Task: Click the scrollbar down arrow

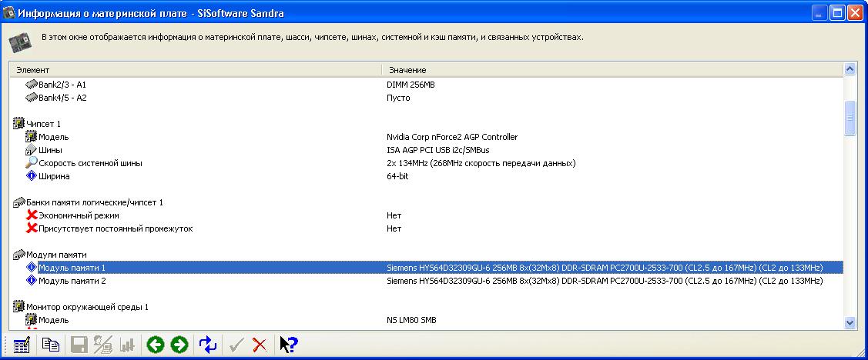Action: [850, 322]
